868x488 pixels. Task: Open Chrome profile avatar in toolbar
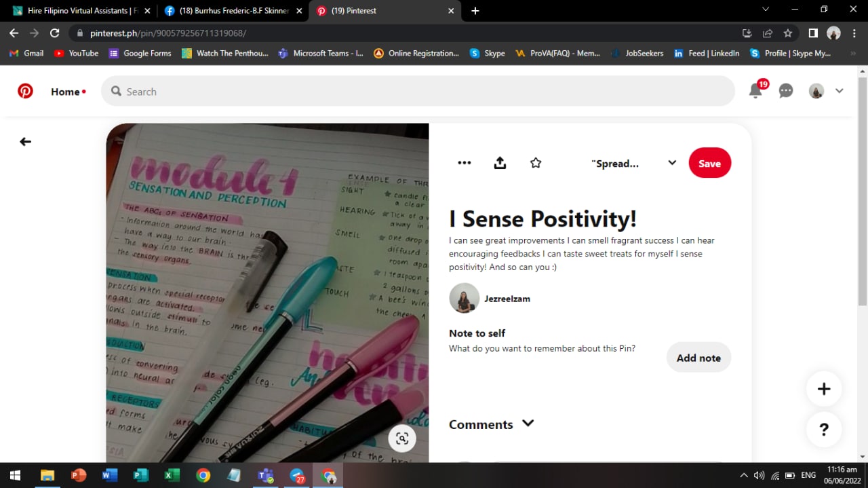click(833, 33)
